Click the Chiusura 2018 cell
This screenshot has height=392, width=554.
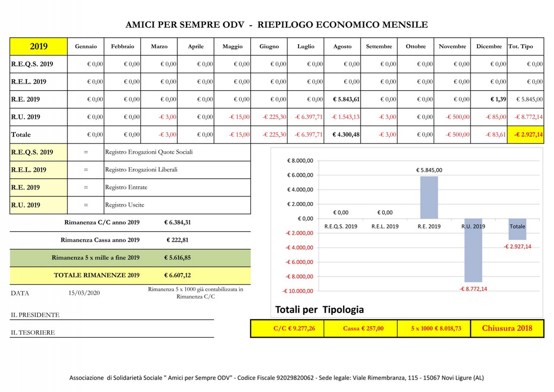(x=507, y=329)
